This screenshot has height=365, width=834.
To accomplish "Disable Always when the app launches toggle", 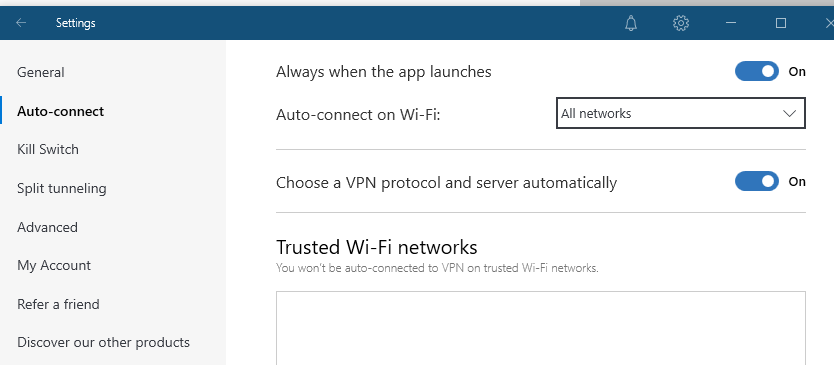I will 757,71.
